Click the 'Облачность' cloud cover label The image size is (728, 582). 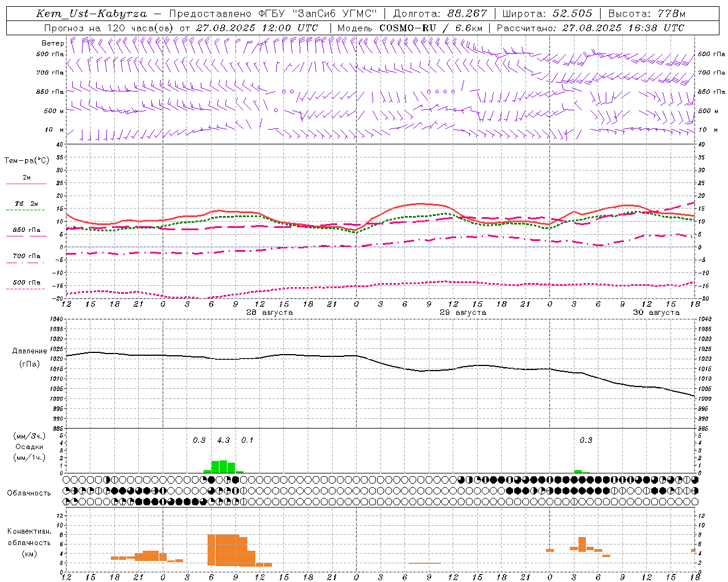click(x=29, y=493)
